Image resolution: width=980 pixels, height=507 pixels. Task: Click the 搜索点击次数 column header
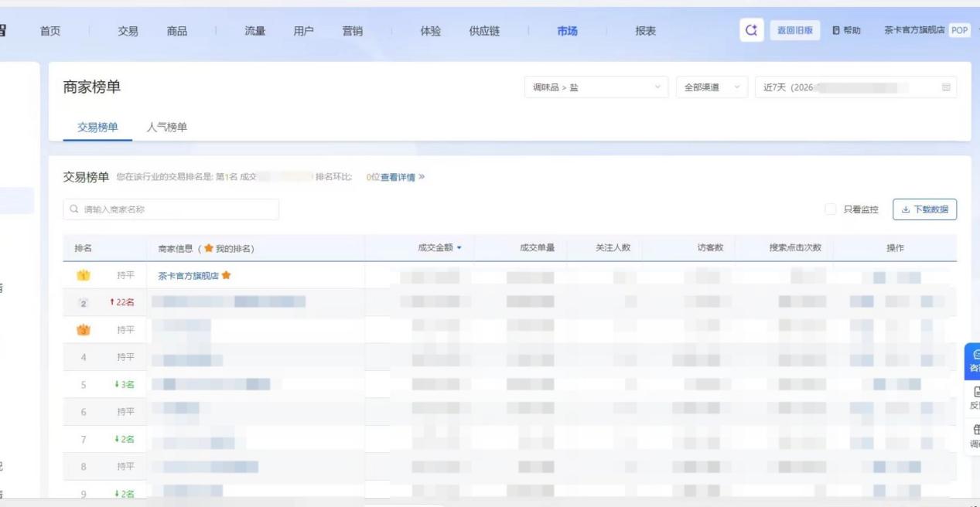[795, 248]
